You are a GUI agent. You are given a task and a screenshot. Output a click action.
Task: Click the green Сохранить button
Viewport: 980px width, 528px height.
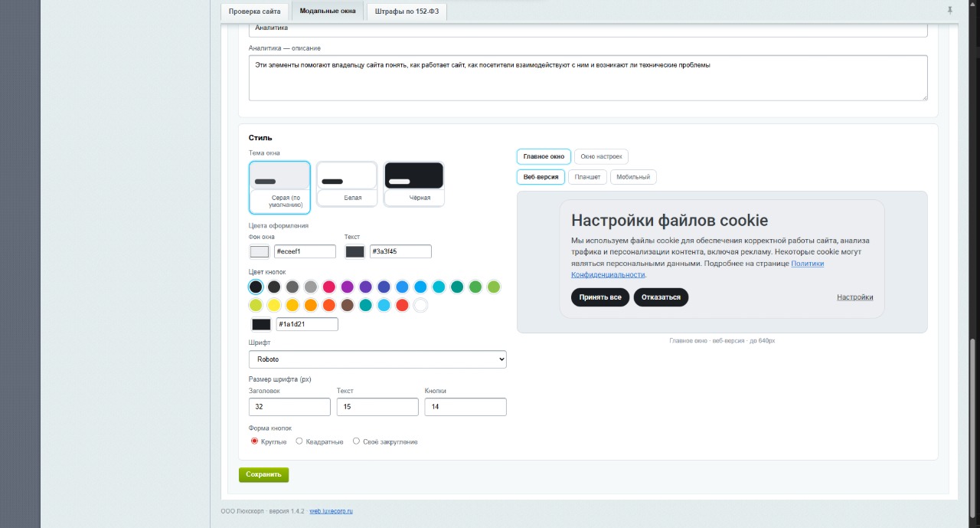point(263,474)
